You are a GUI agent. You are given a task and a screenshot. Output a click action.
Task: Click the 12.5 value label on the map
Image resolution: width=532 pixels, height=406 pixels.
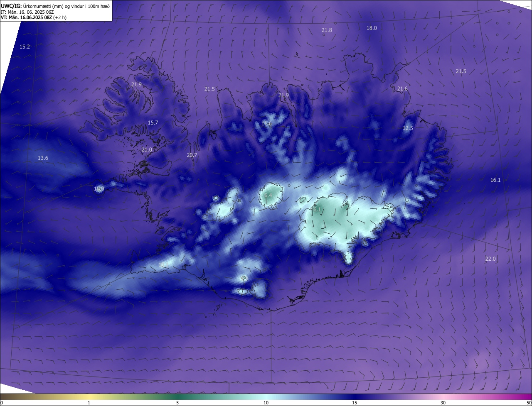pyautogui.click(x=408, y=128)
